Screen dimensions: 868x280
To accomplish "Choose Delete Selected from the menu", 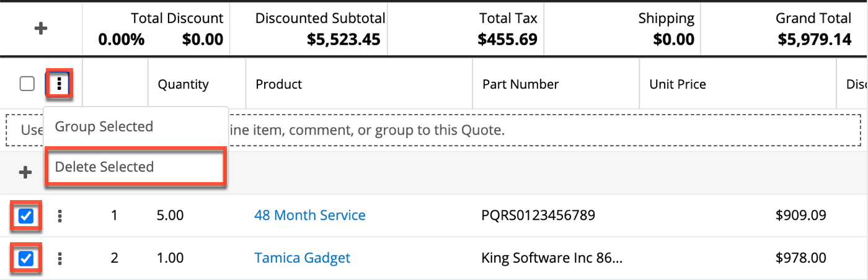I will click(104, 167).
